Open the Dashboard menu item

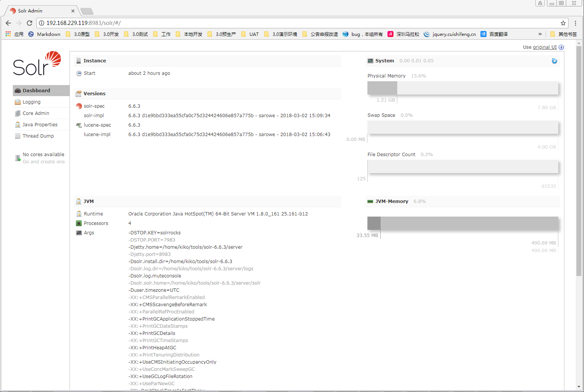pos(41,91)
